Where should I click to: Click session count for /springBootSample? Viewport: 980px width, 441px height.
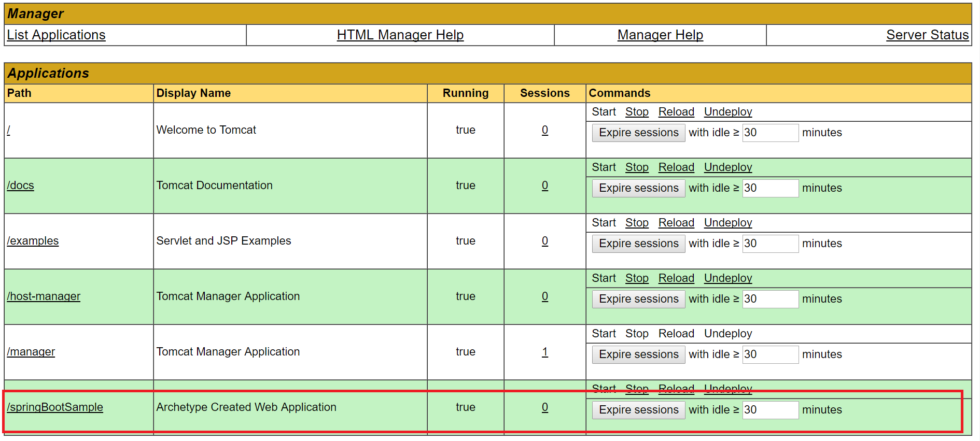click(x=545, y=407)
